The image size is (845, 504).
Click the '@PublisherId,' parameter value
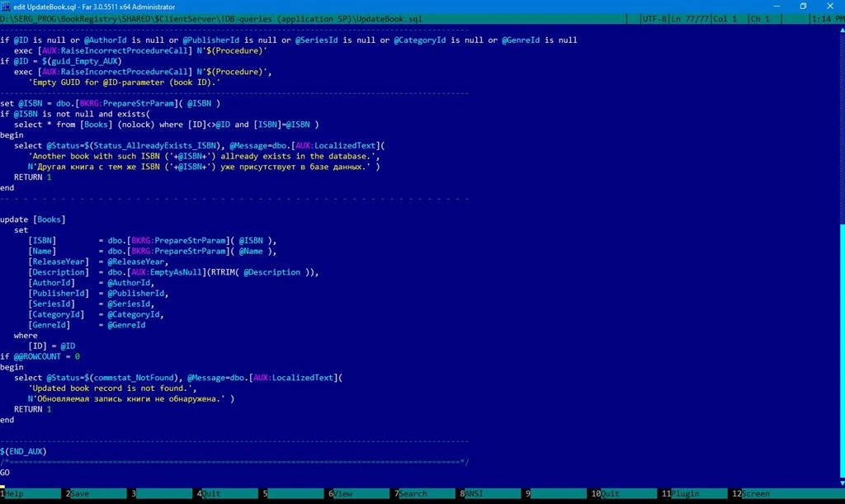pos(138,294)
